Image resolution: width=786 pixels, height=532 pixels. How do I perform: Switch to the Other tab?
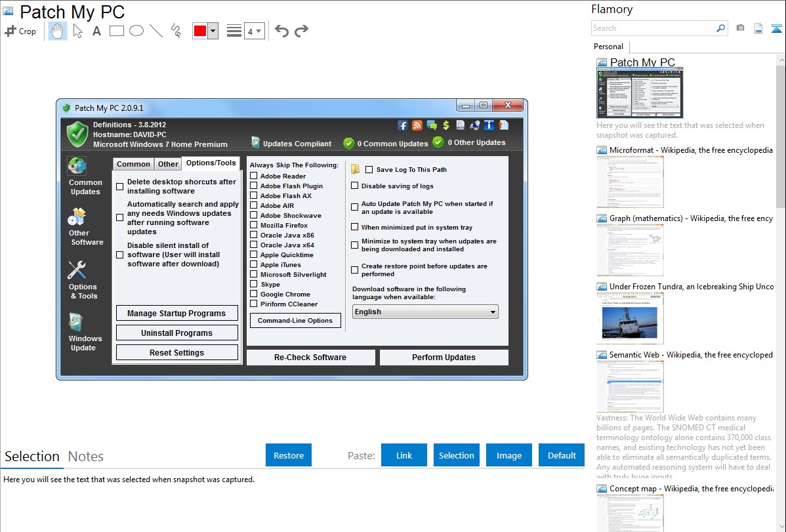tap(168, 164)
